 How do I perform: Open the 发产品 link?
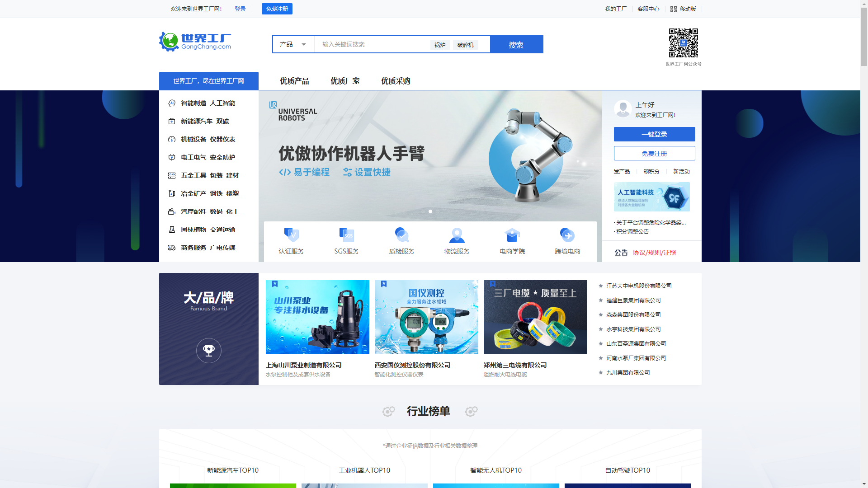(x=622, y=171)
